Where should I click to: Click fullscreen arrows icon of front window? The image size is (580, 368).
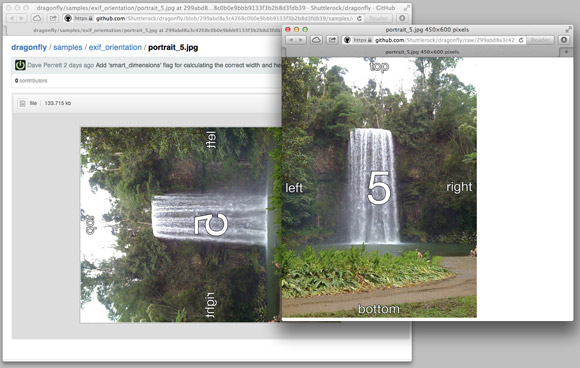[568, 30]
